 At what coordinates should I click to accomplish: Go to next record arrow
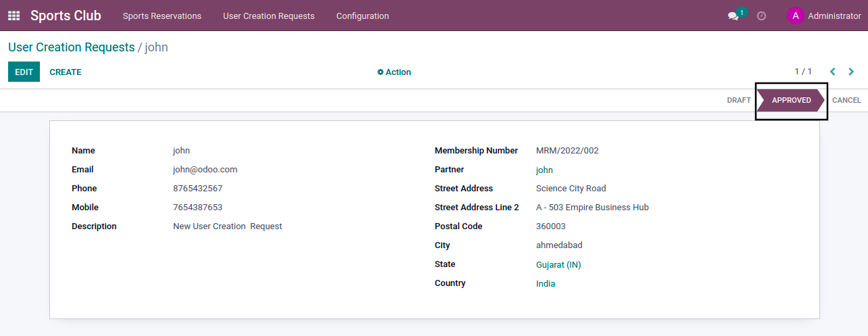[x=851, y=72]
